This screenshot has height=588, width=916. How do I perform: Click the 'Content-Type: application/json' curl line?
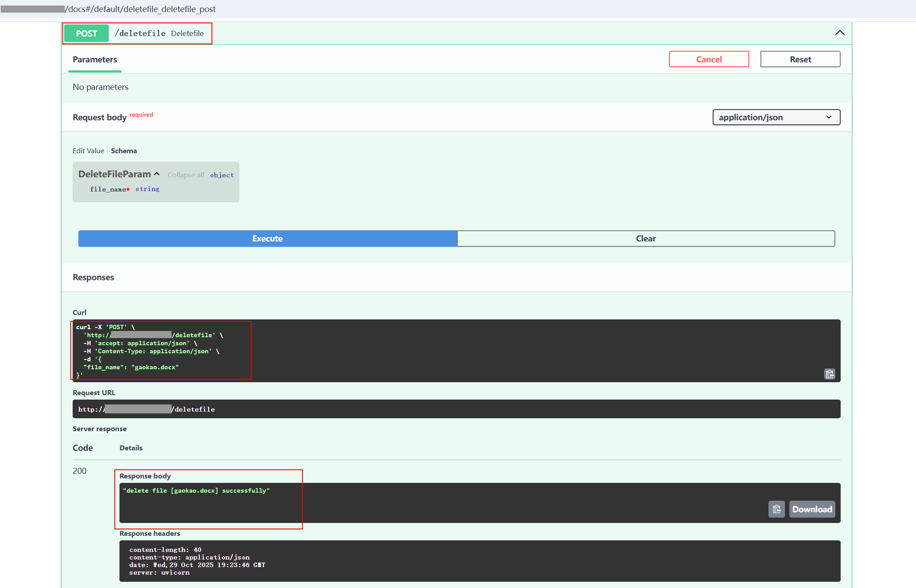152,351
